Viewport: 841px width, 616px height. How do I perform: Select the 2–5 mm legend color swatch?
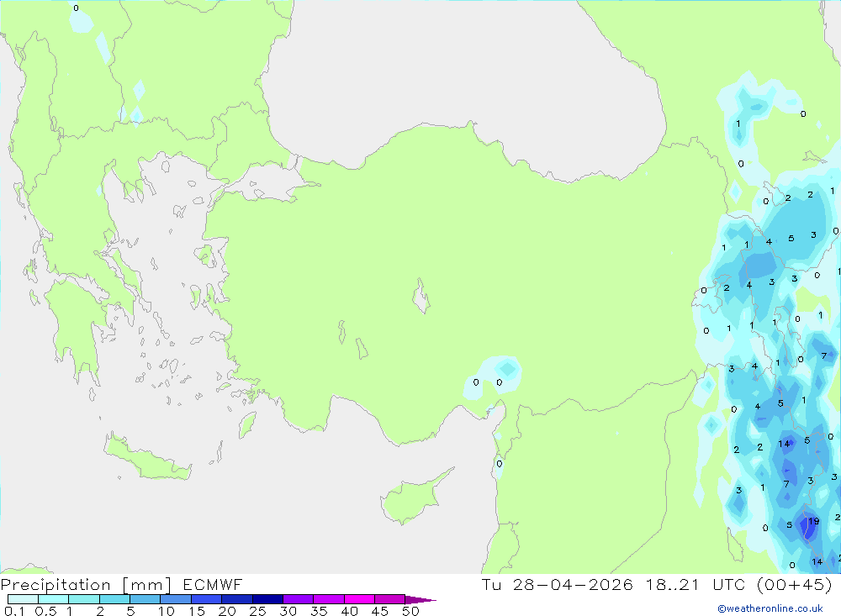(114, 599)
